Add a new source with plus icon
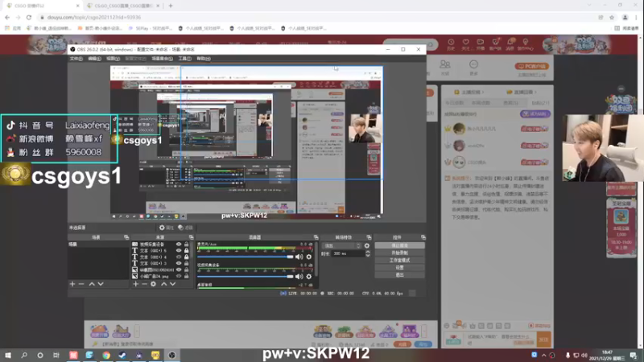 (x=135, y=284)
